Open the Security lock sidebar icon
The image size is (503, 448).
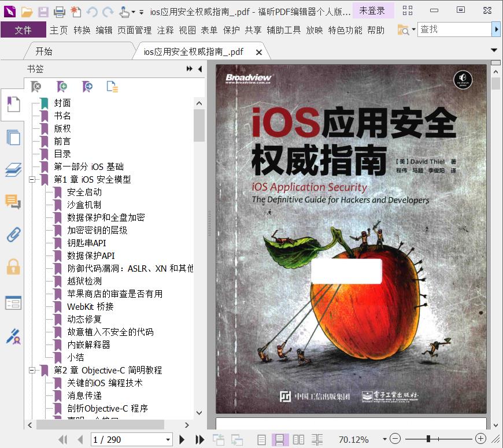coord(13,267)
